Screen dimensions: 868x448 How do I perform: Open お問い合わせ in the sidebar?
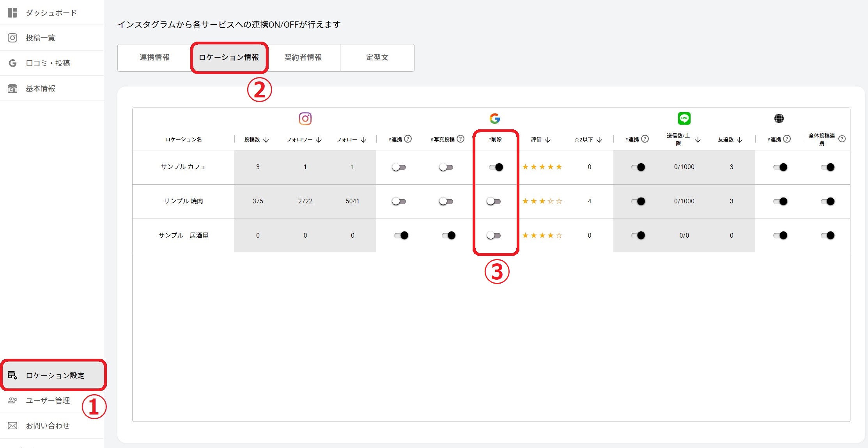pos(48,426)
